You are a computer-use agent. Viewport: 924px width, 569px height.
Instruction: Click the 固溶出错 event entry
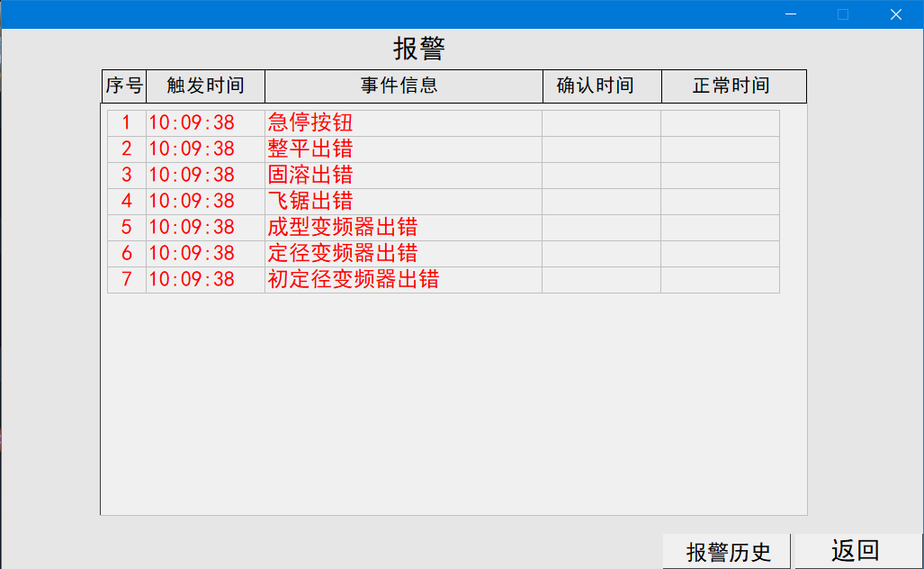[310, 176]
